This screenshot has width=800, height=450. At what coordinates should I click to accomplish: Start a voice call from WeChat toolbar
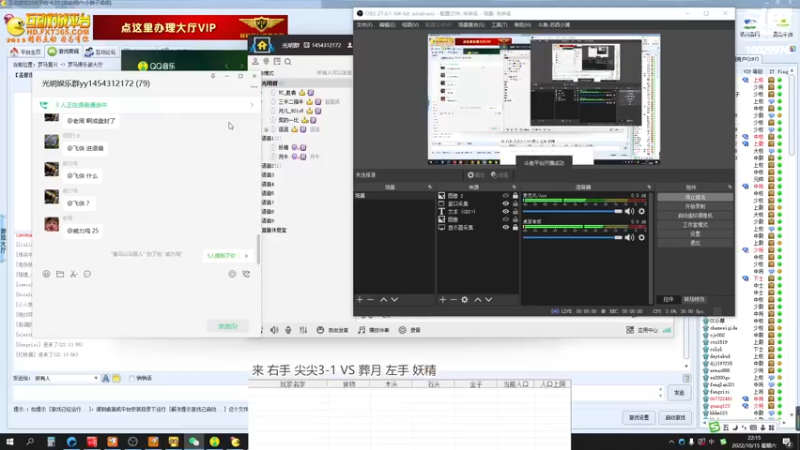pos(246,274)
